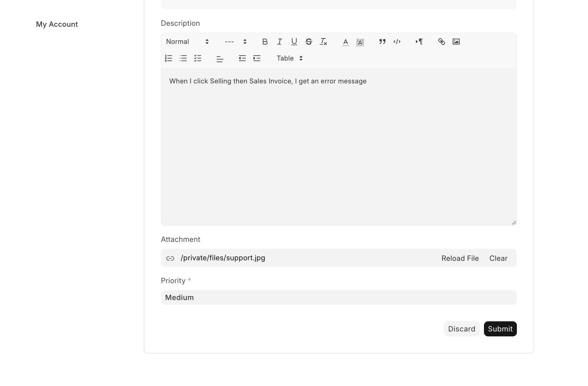
Task: Click the Submit button
Action: point(500,329)
